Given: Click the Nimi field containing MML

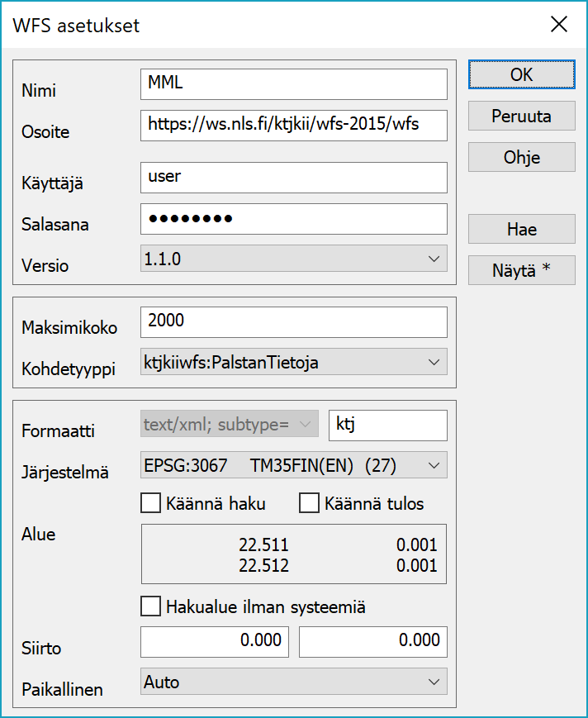Looking at the screenshot, I should tap(293, 84).
